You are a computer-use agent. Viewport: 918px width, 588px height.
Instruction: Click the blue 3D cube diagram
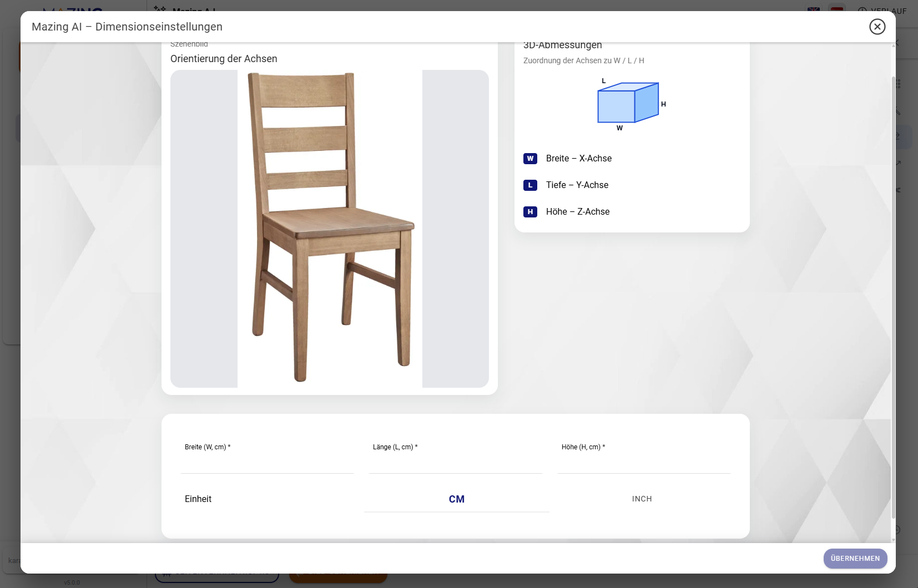coord(628,103)
